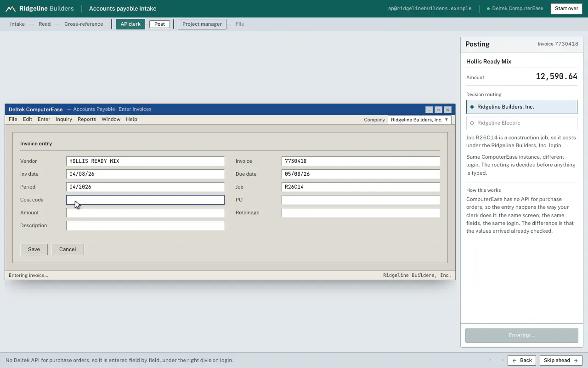588x368 pixels.
Task: Click the Deltek ComputerEase connection status
Action: [515, 9]
